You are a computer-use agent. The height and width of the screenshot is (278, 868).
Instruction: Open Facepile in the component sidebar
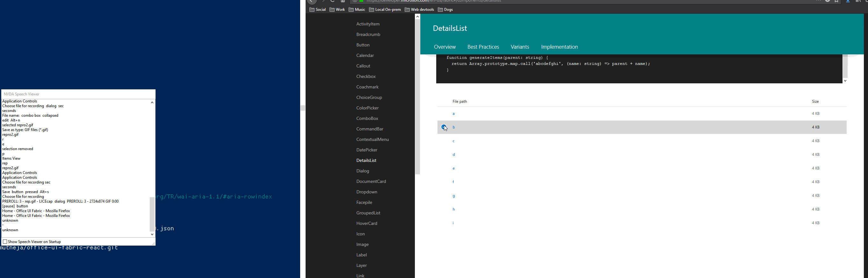364,202
